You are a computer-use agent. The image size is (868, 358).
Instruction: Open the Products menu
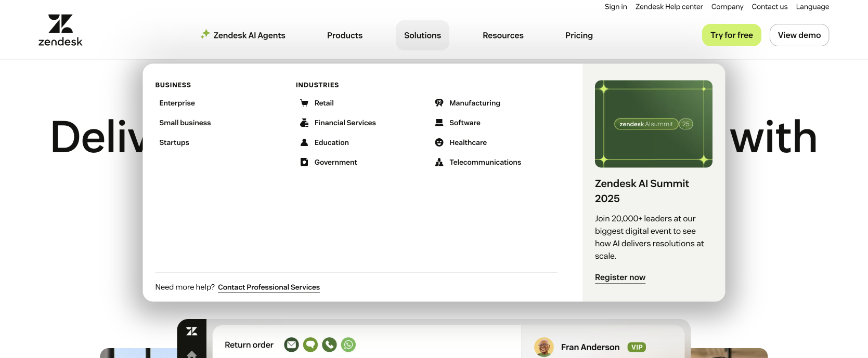tap(345, 35)
